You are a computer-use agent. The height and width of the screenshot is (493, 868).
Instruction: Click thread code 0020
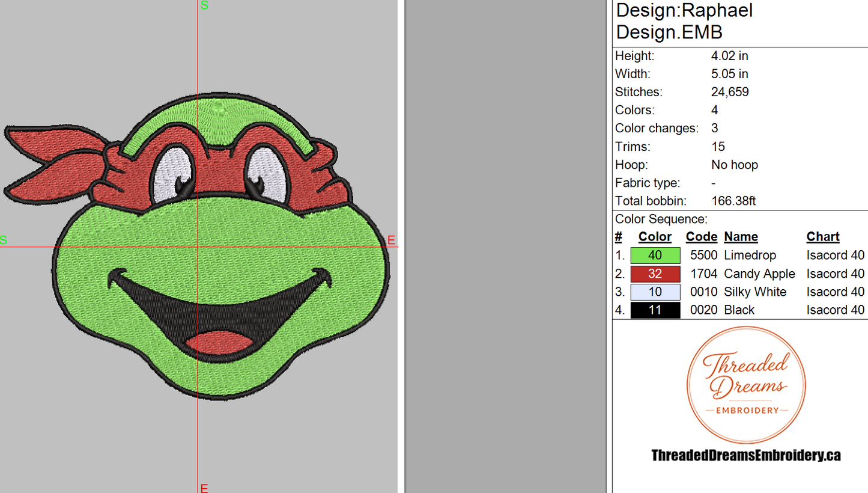point(704,310)
